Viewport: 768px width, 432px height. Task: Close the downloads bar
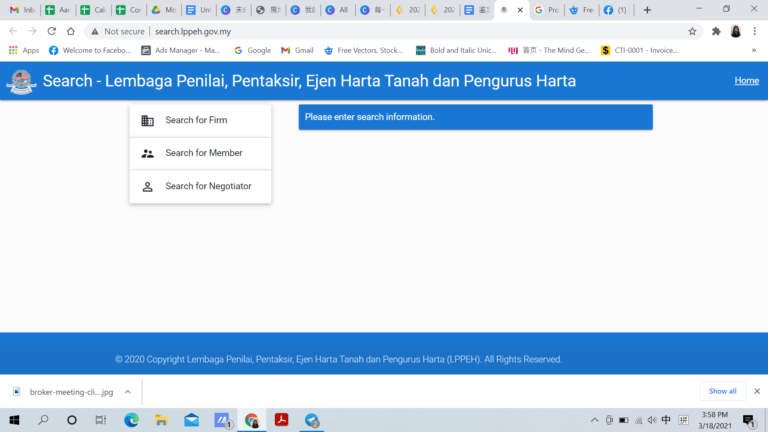pyautogui.click(x=756, y=391)
